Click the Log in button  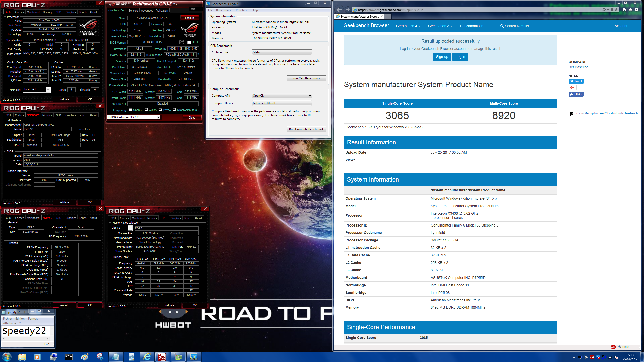pyautogui.click(x=460, y=57)
